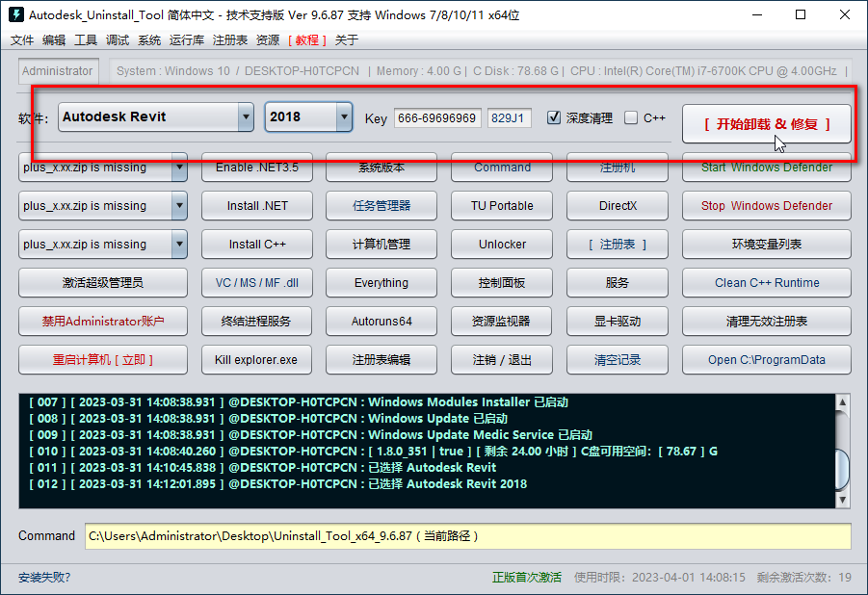Click the Unlocker button
868x595 pixels.
(502, 245)
